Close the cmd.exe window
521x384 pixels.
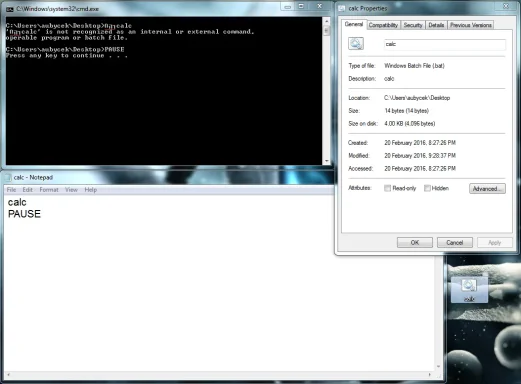[x=319, y=7]
